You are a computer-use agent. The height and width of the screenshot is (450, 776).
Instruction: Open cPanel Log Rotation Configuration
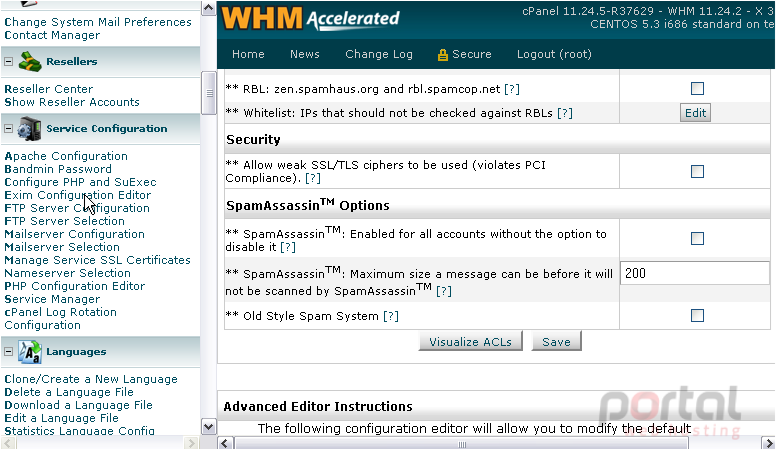click(x=60, y=319)
